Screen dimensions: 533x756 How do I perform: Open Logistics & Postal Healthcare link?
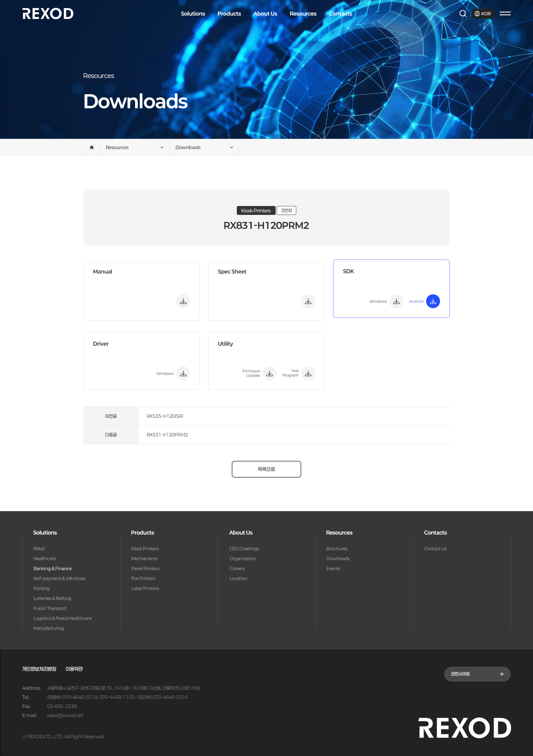[x=62, y=618]
